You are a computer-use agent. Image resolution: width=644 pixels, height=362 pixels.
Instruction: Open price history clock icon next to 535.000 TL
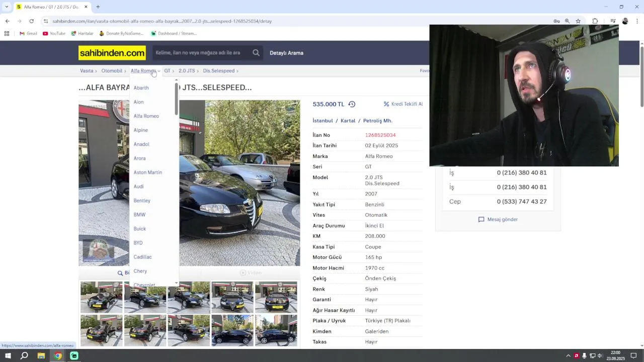(x=352, y=104)
